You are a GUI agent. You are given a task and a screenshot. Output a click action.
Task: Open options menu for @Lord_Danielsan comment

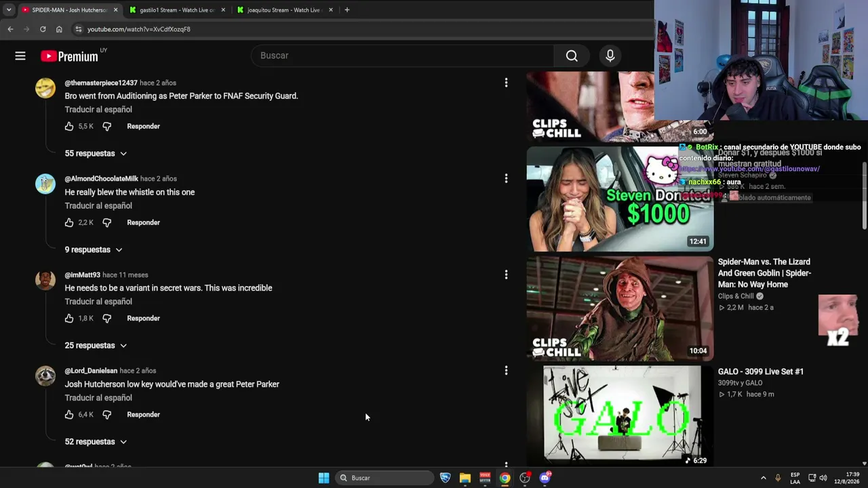(x=506, y=371)
